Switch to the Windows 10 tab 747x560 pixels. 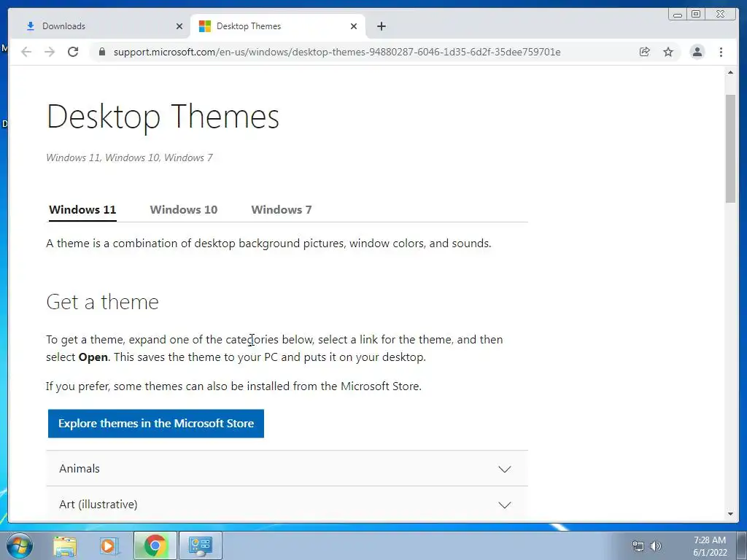(183, 209)
